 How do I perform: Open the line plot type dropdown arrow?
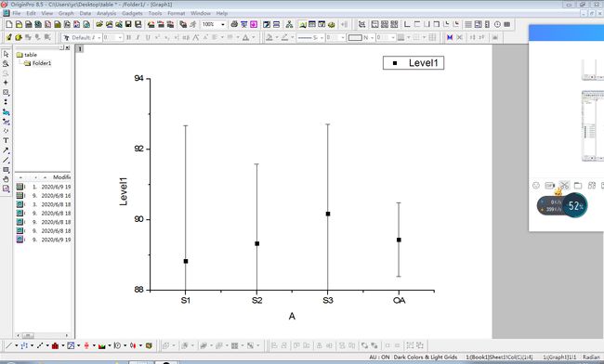point(16,345)
